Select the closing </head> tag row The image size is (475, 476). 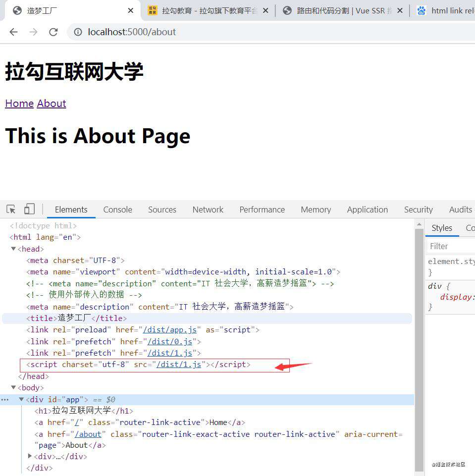point(33,376)
